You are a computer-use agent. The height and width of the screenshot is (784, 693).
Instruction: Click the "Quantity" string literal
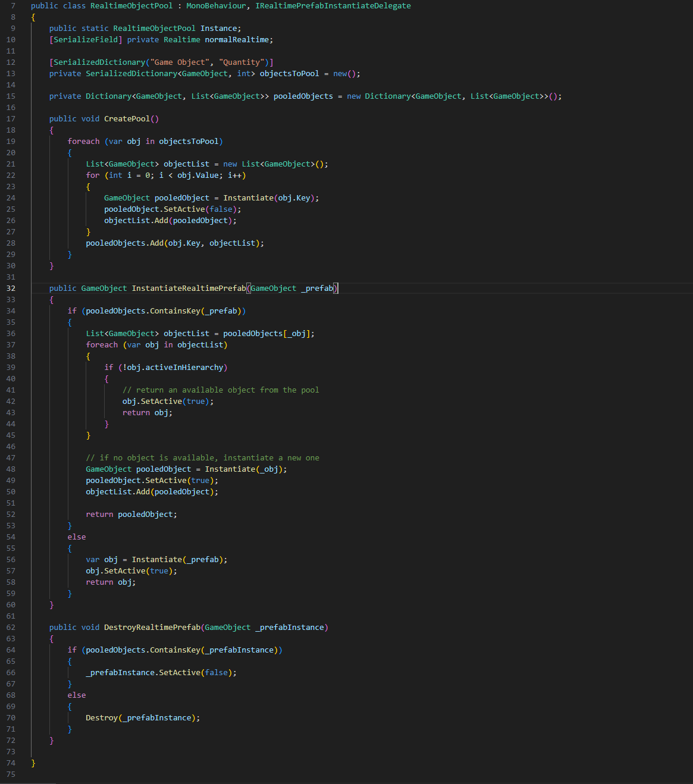tap(242, 62)
